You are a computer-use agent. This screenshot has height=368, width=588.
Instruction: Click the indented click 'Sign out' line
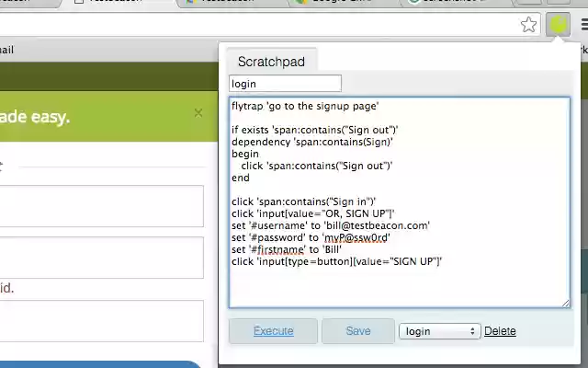point(317,166)
